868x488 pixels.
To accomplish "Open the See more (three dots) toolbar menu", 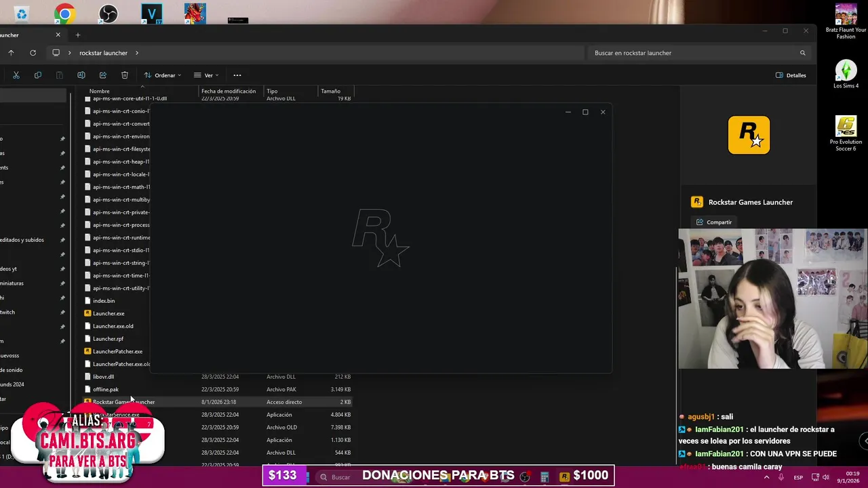I will [x=237, y=75].
